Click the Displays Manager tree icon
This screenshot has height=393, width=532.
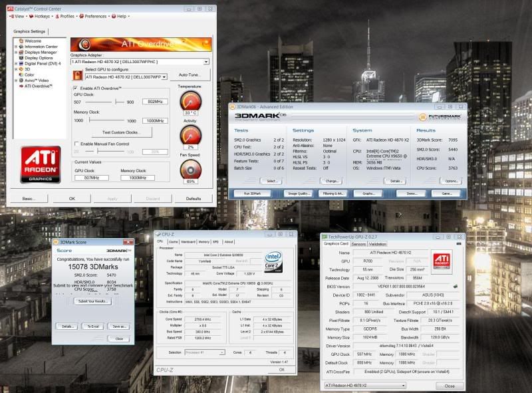pyautogui.click(x=21, y=53)
